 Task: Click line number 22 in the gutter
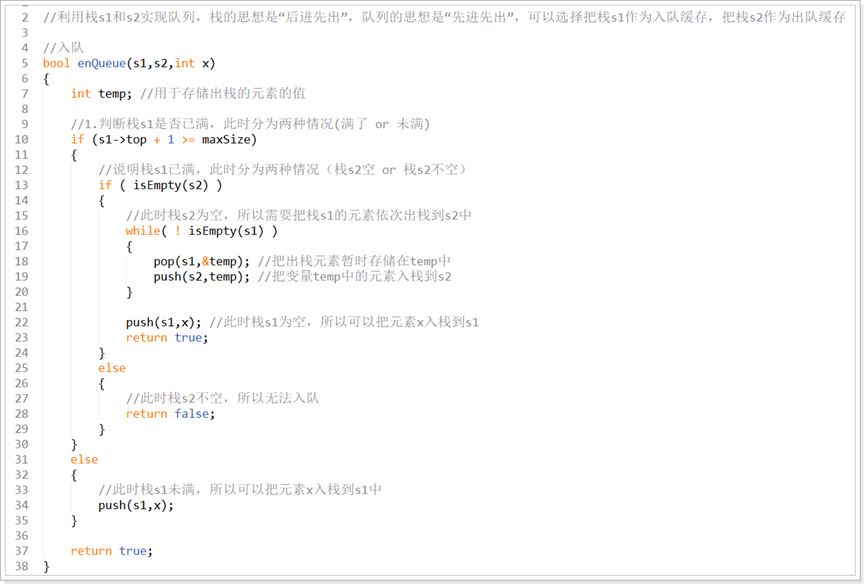point(20,322)
